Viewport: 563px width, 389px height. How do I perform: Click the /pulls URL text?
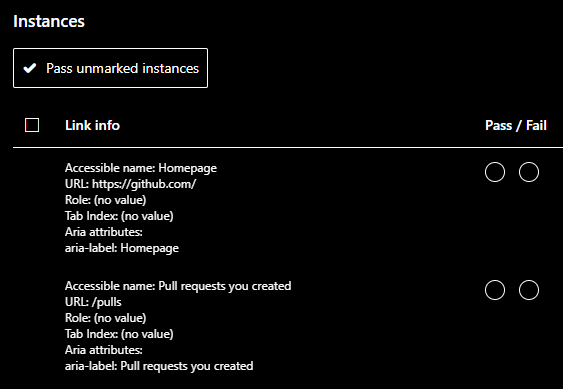pos(107,302)
